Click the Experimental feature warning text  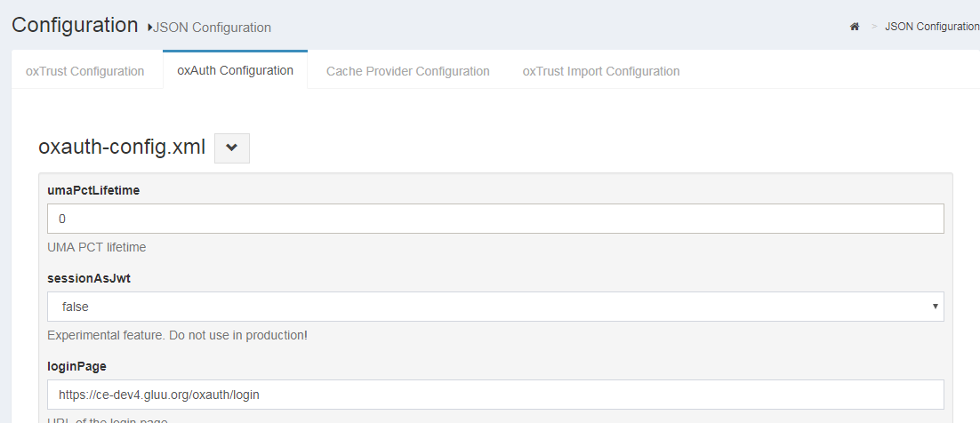pyautogui.click(x=177, y=335)
